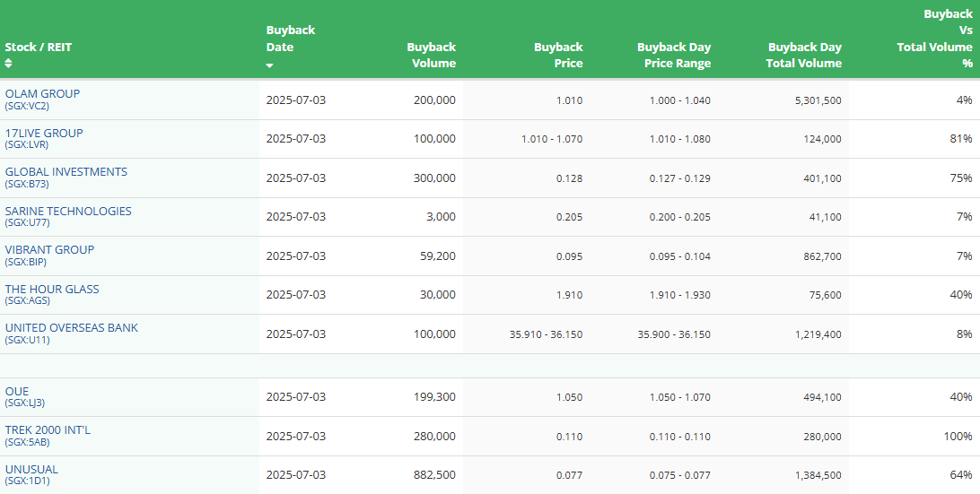Click the Buyback Volume column header
The height and width of the screenshot is (494, 980).
coord(432,55)
